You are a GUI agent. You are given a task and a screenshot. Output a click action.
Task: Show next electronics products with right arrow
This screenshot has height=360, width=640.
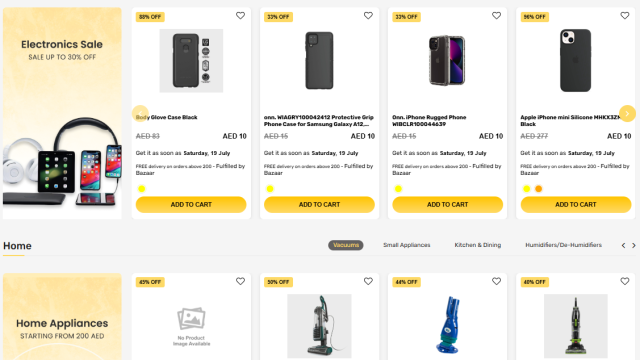(627, 113)
